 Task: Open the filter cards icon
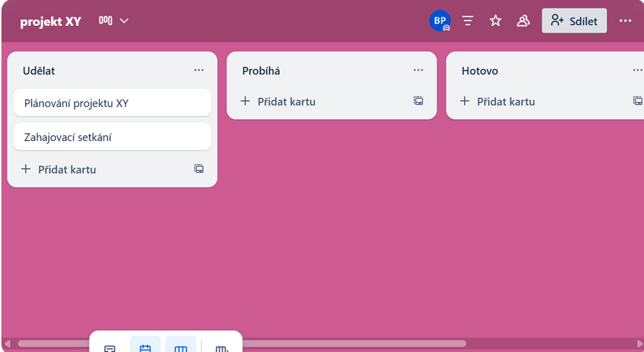tap(467, 21)
